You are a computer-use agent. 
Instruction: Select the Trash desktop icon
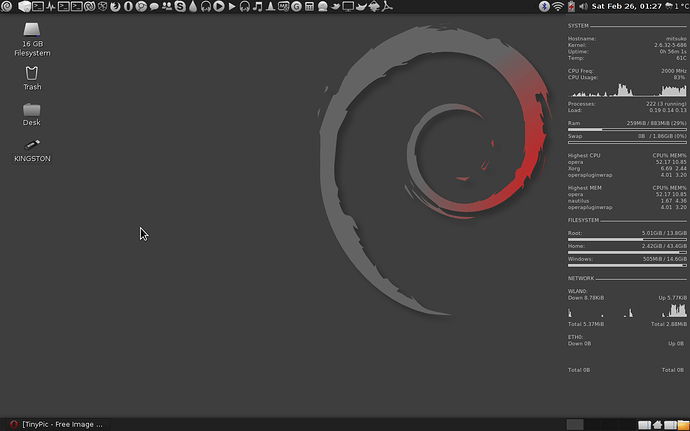pyautogui.click(x=32, y=78)
